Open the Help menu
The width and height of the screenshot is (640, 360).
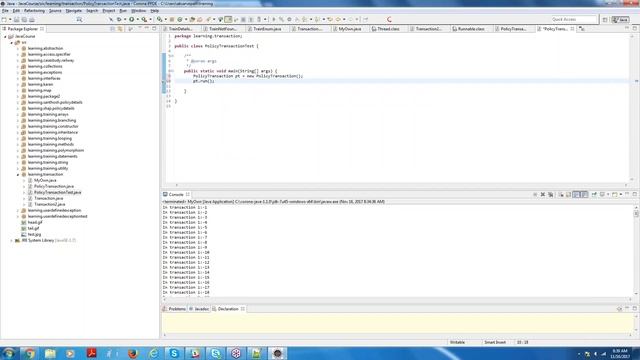click(x=155, y=11)
